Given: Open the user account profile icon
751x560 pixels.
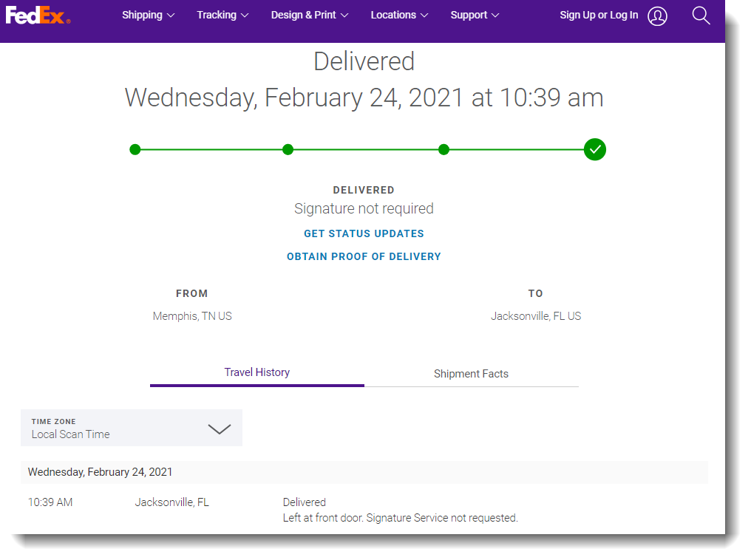Looking at the screenshot, I should point(657,16).
